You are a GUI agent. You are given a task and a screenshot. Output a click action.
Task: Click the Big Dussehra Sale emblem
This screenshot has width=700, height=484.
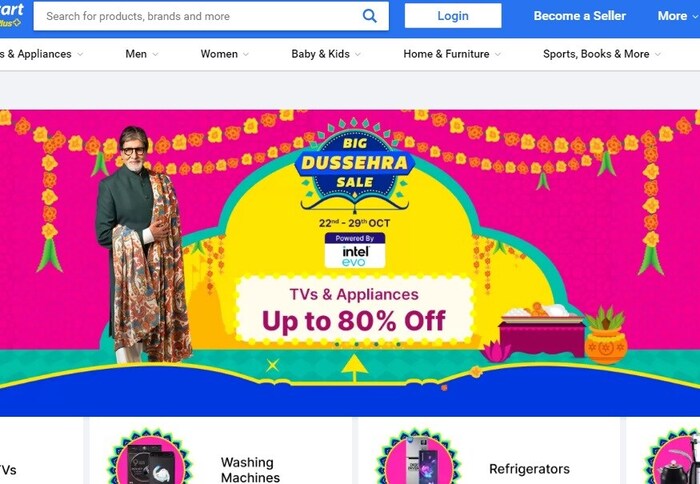[x=355, y=164]
